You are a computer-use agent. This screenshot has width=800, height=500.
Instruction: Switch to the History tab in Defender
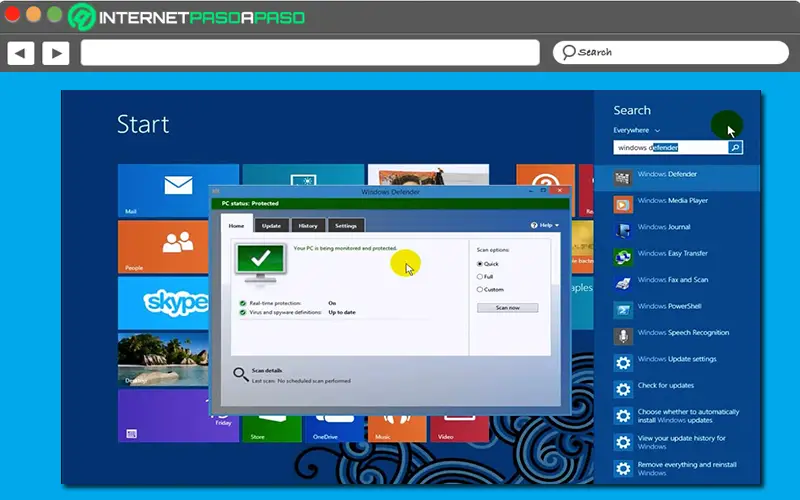pyautogui.click(x=308, y=226)
